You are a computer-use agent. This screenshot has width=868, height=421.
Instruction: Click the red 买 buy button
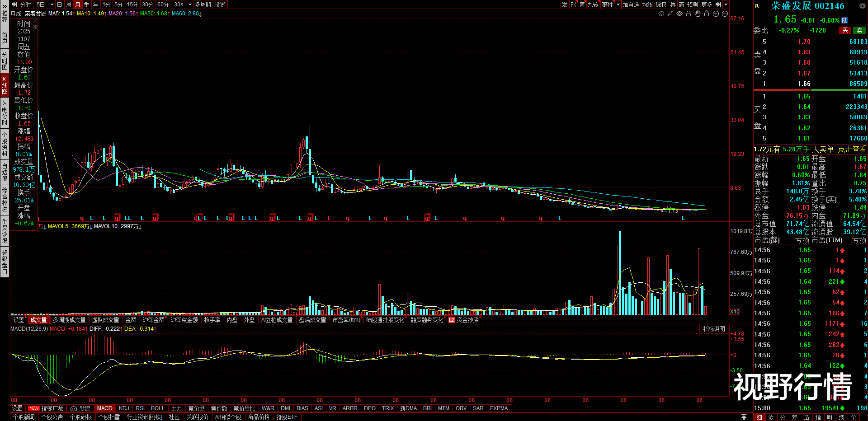pos(845,30)
